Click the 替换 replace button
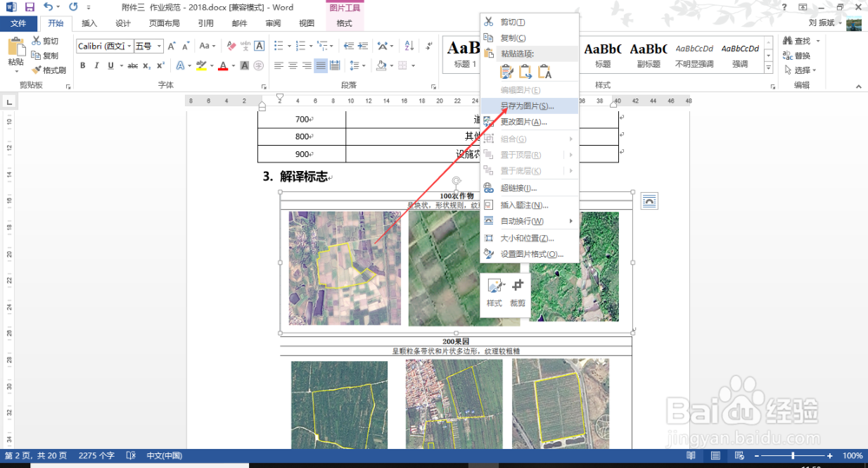This screenshot has width=868, height=468. click(x=797, y=56)
